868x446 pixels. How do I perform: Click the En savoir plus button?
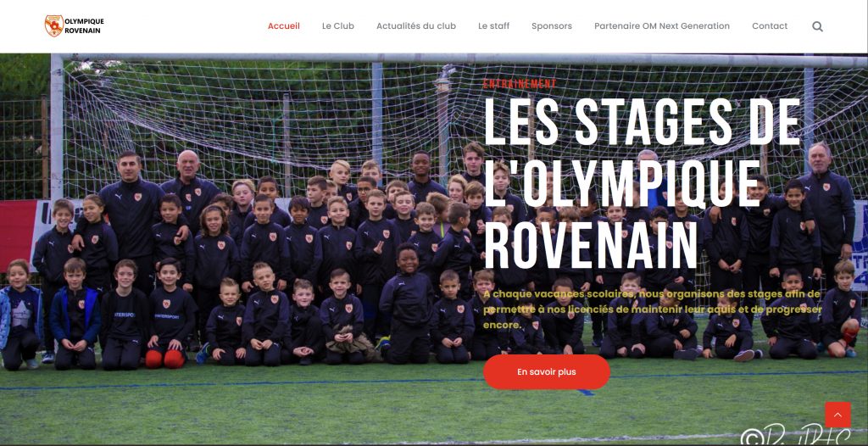[x=547, y=371]
